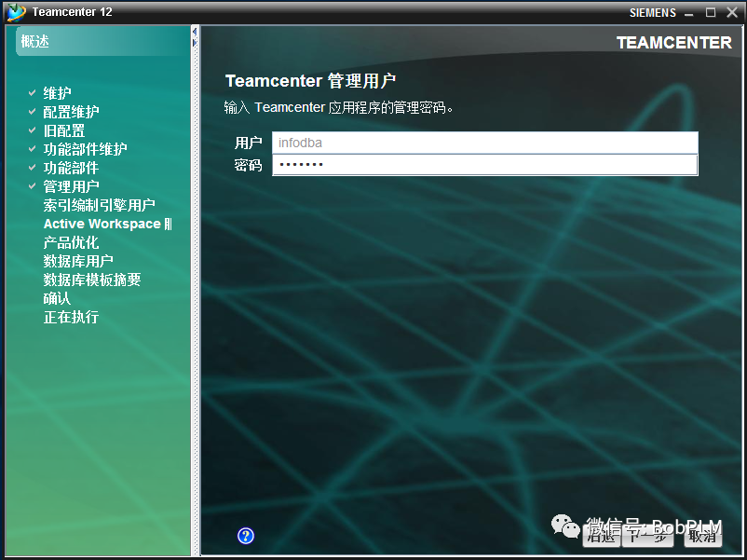Select the 功能部件维护 step in the sidebar
Image resolution: width=747 pixels, height=560 pixels.
(x=85, y=149)
